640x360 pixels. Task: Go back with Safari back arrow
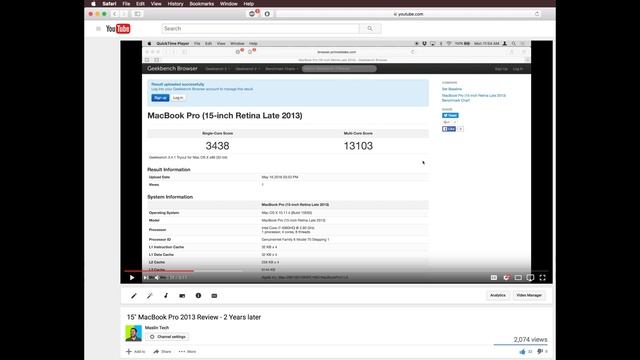pyautogui.click(x=115, y=14)
